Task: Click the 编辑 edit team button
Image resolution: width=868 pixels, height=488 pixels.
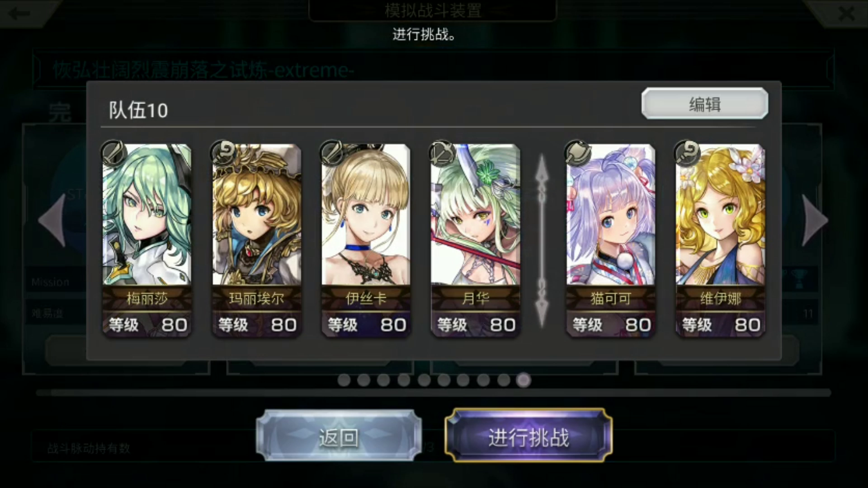Action: 705,104
